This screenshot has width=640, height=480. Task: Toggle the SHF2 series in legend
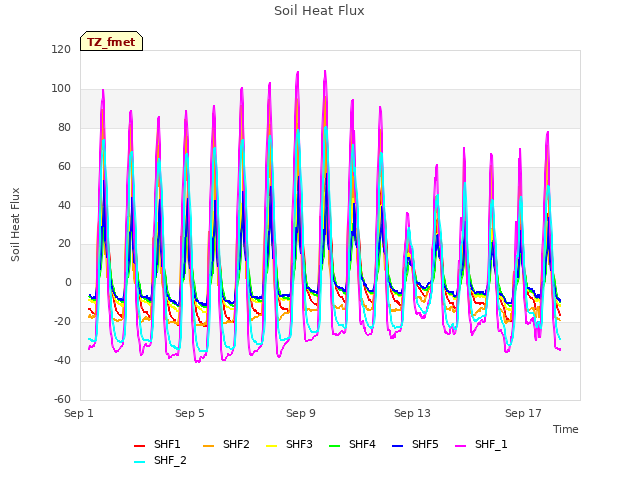pos(226,444)
